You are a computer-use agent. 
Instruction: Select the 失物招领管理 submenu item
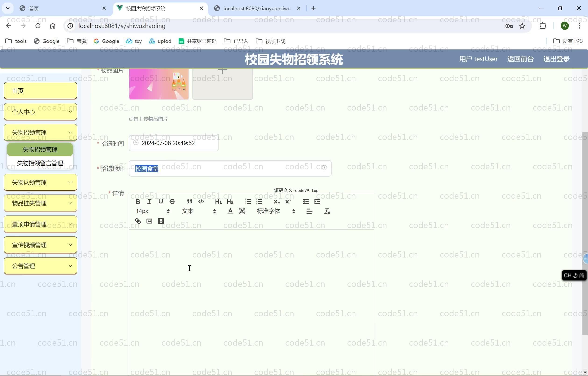coord(40,150)
